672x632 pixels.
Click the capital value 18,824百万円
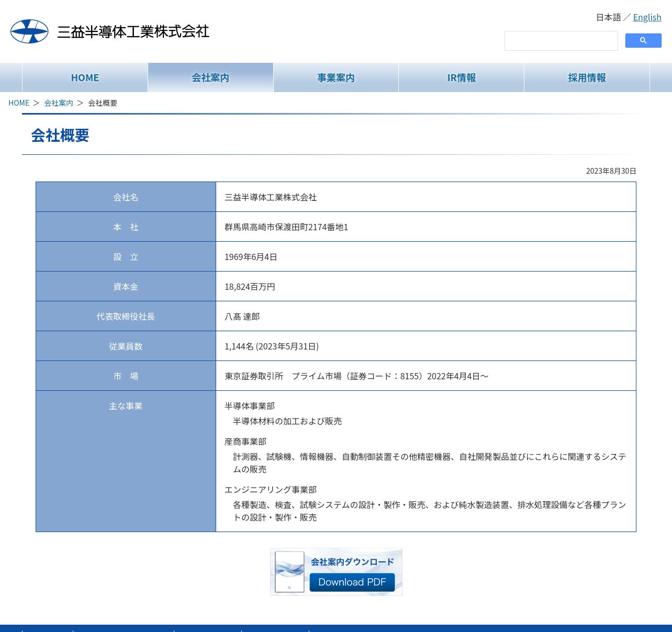pyautogui.click(x=250, y=287)
